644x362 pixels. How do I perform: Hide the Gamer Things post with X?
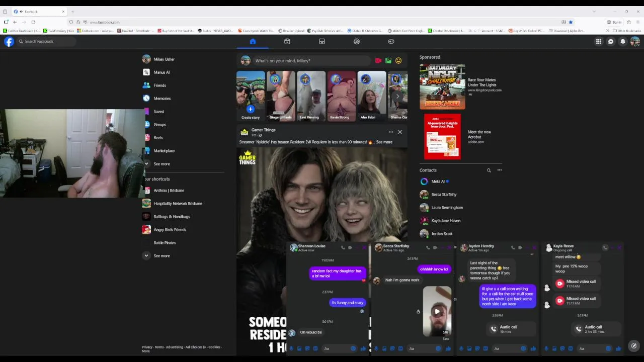pyautogui.click(x=400, y=132)
